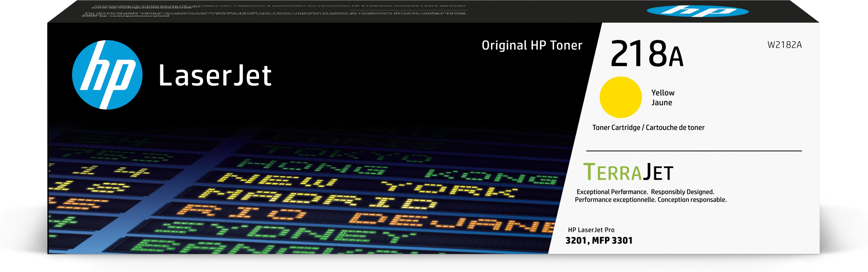The height and width of the screenshot is (272, 868).
Task: Click 'Performance exceptionnelle. Conception responsable.' line
Action: [651, 200]
